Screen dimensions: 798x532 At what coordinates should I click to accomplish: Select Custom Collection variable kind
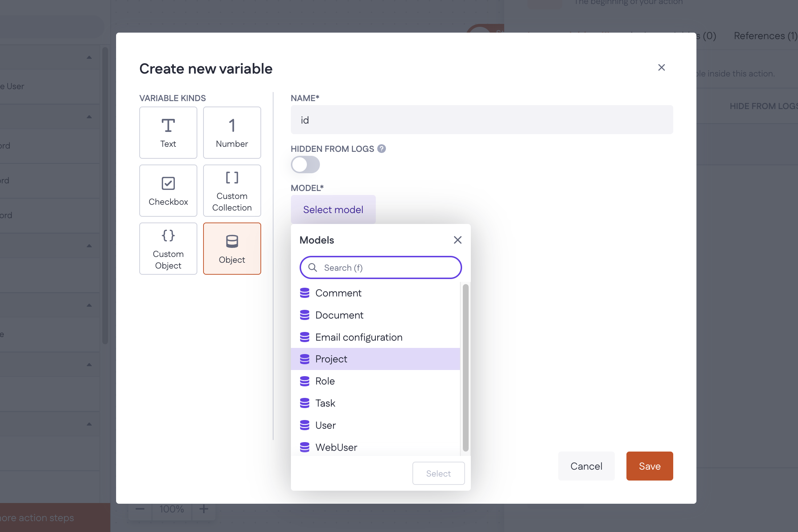click(x=232, y=191)
